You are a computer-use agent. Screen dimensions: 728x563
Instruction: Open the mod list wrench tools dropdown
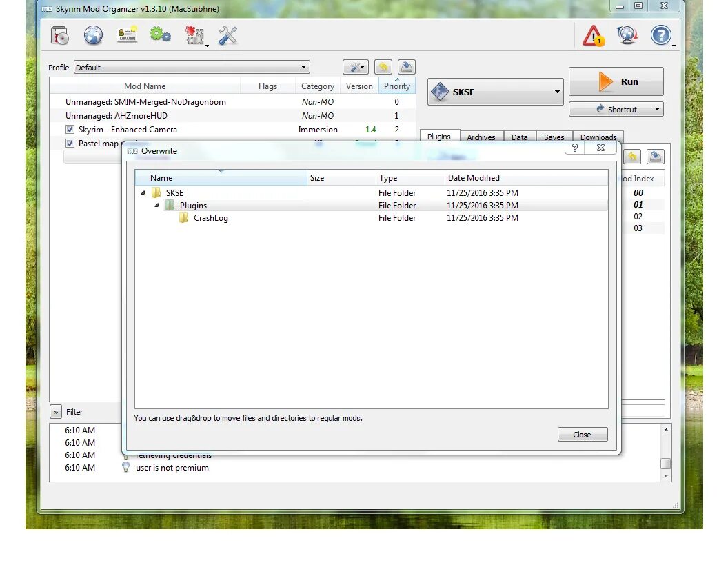pyautogui.click(x=356, y=67)
